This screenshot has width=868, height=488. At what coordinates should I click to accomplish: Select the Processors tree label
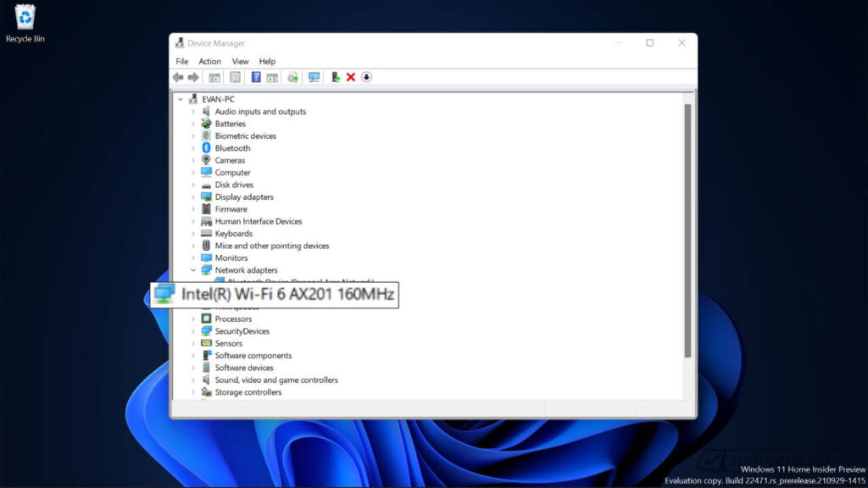point(233,319)
